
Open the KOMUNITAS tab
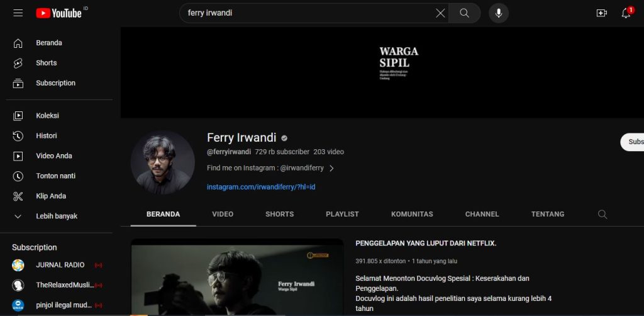tap(412, 214)
